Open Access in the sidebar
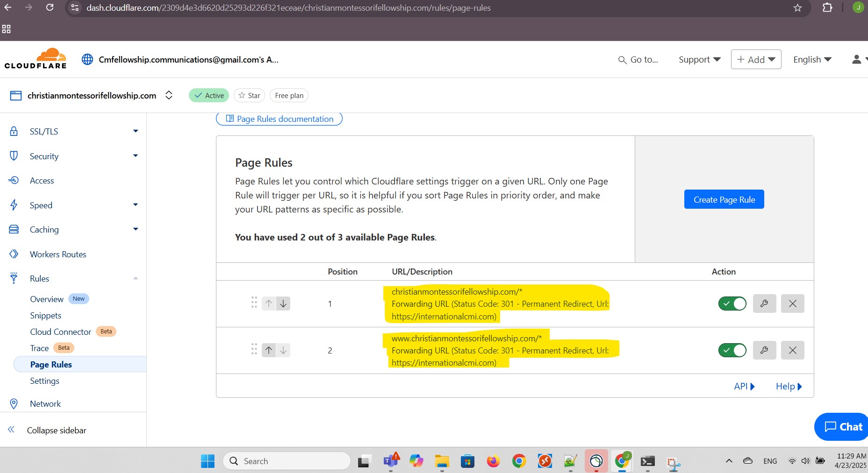The image size is (868, 473). 42,180
